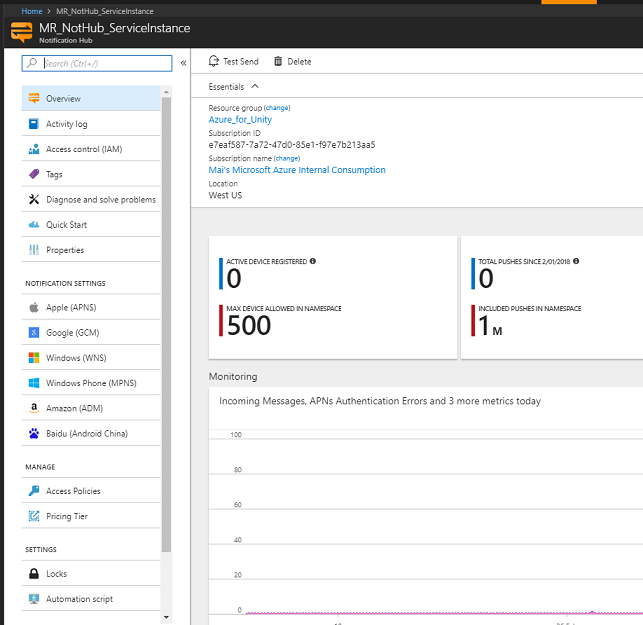This screenshot has height=625, width=643.
Task: Select Diagnose and solve problems
Action: 100,200
